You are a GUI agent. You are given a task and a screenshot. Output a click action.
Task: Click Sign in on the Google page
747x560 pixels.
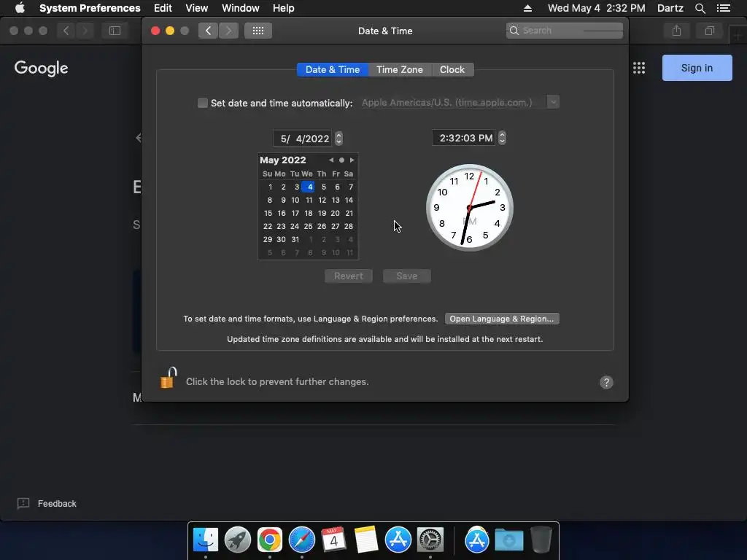(x=697, y=68)
